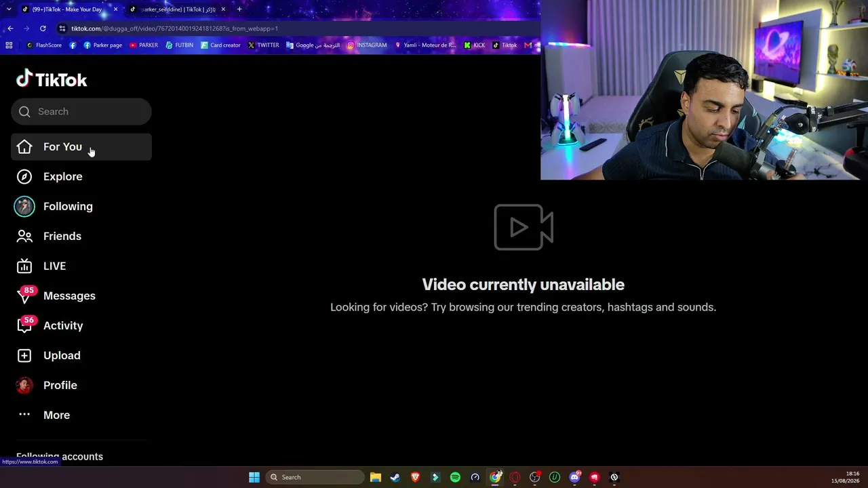Viewport: 868px width, 488px height.
Task: Open the Messages page
Action: [x=81, y=296]
